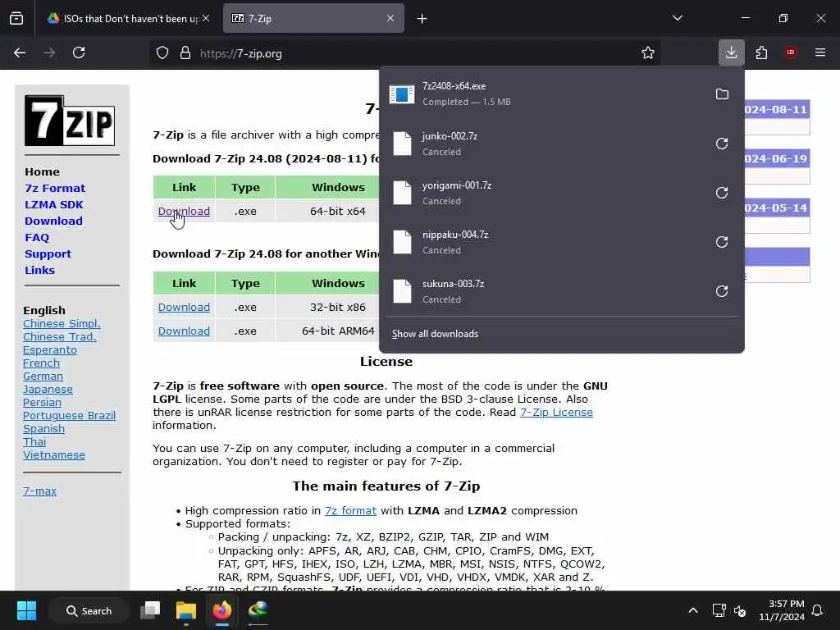Open a new tab with plus button
Screen dimensions: 840x630
[x=422, y=19]
